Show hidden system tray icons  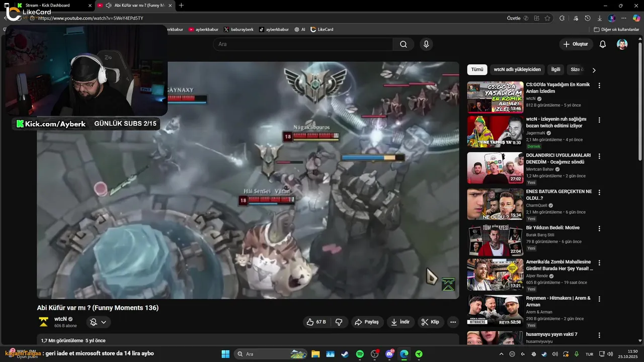point(502,354)
